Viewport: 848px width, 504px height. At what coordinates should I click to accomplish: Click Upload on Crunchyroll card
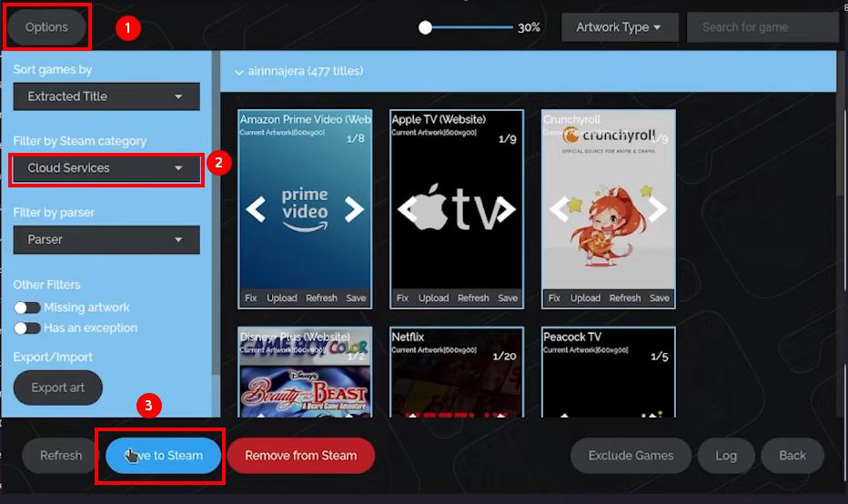[x=586, y=298]
